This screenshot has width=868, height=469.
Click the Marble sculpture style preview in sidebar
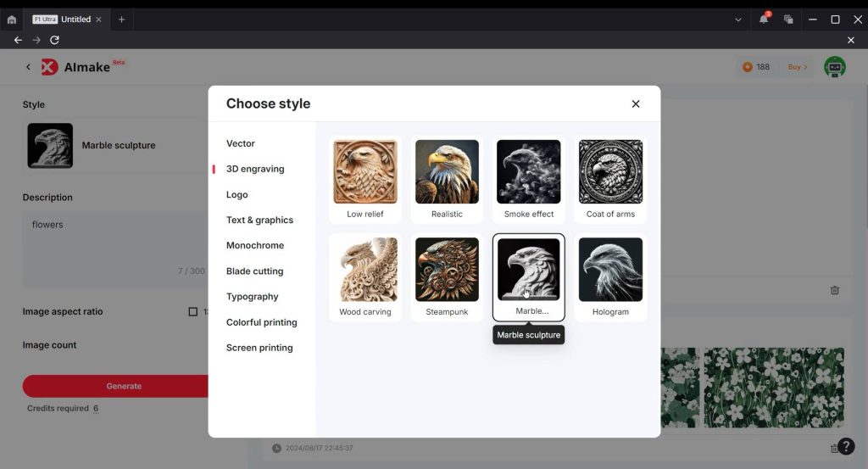click(50, 146)
